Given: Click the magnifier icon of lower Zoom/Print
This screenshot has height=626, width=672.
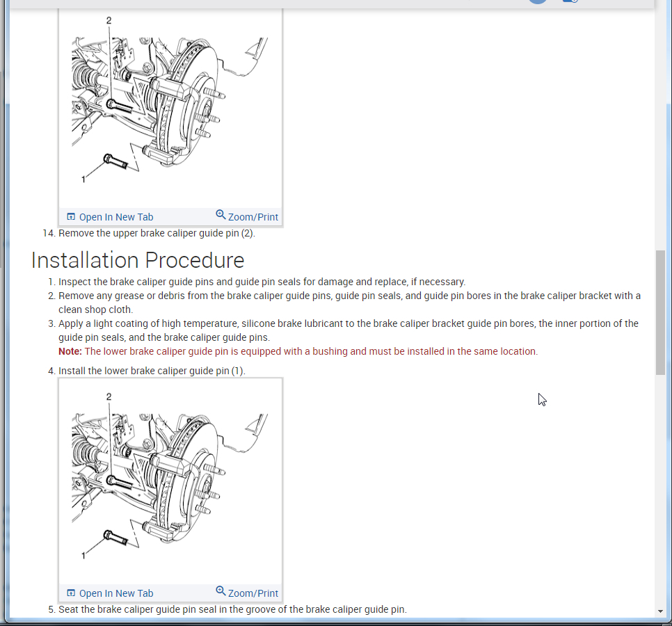Looking at the screenshot, I should 221,591.
